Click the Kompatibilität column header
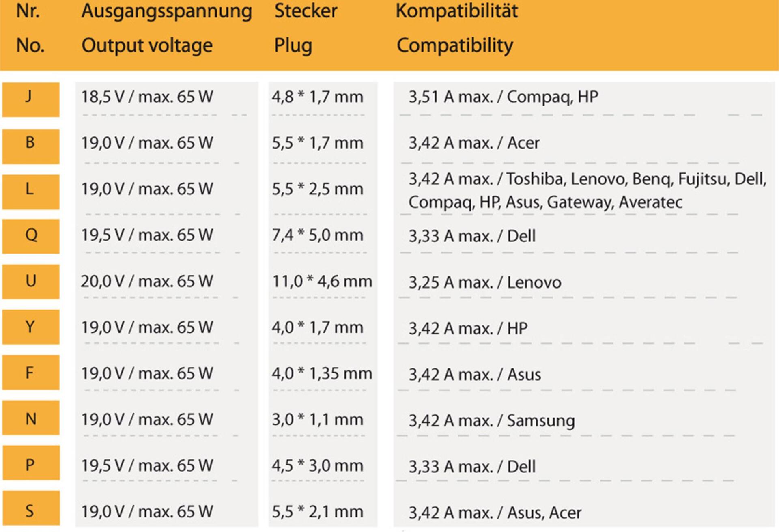Screen dimensions: 779x532 [456, 11]
